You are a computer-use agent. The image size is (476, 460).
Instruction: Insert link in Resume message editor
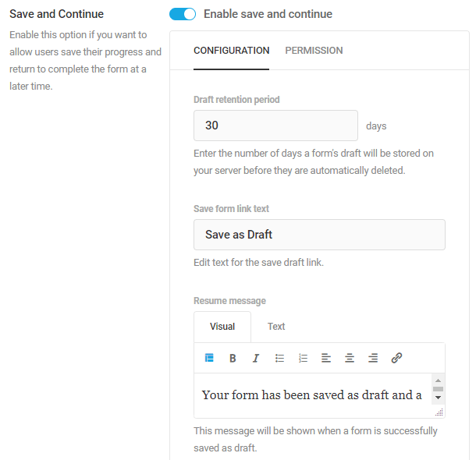tap(396, 358)
